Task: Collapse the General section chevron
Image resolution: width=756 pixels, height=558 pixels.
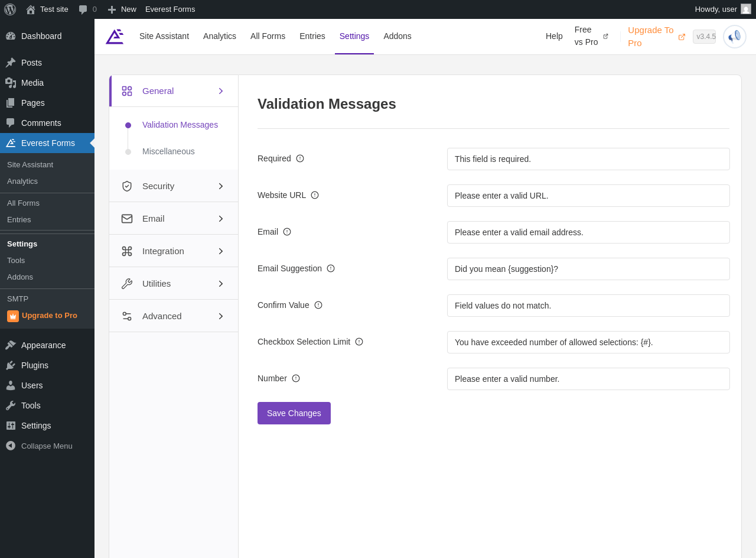Action: [221, 91]
